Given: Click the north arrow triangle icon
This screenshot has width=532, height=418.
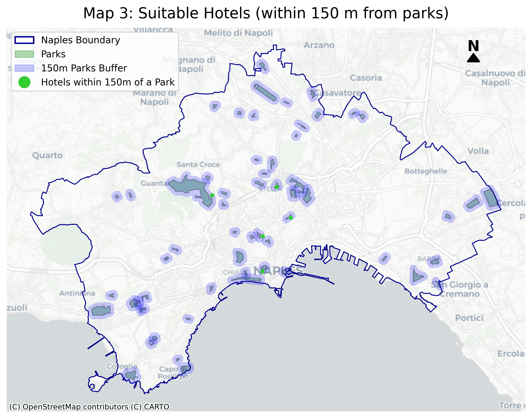Looking at the screenshot, I should pyautogui.click(x=473, y=58).
